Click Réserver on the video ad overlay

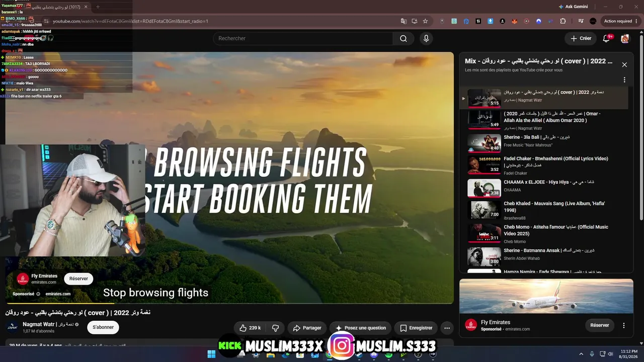tap(78, 279)
